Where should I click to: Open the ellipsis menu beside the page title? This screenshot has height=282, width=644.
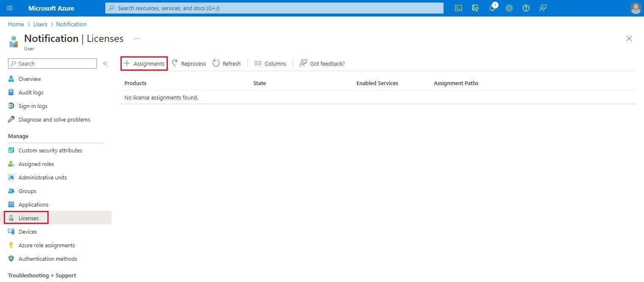coord(137,38)
